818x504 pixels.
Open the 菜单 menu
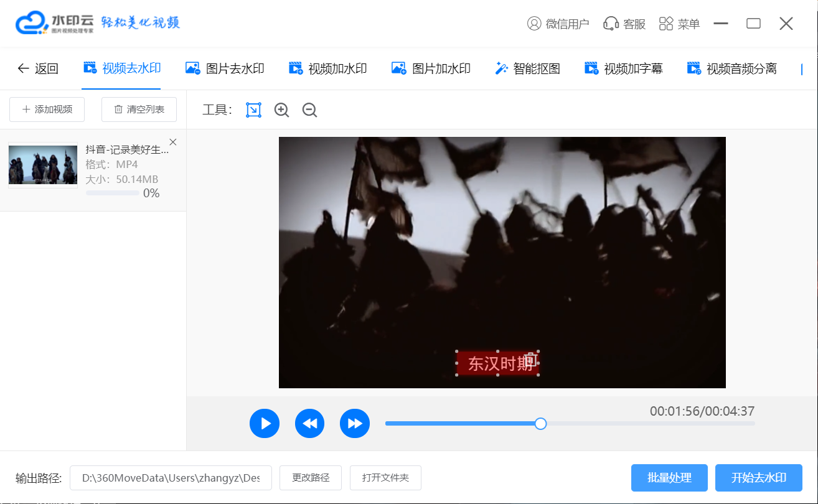(x=679, y=24)
